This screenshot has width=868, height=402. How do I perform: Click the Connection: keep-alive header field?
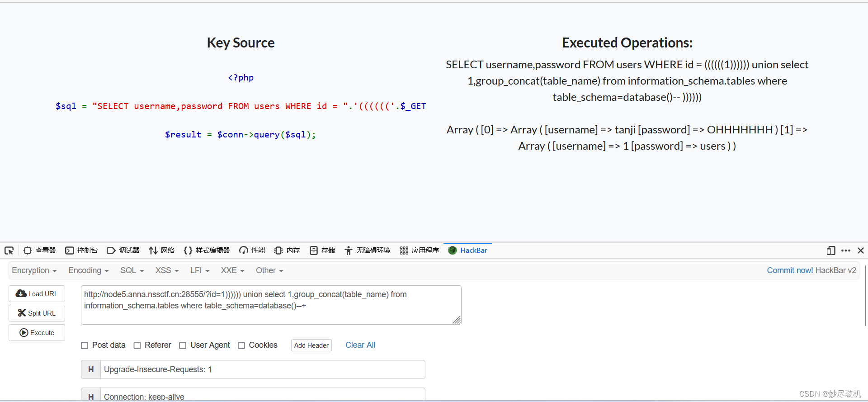coord(263,394)
